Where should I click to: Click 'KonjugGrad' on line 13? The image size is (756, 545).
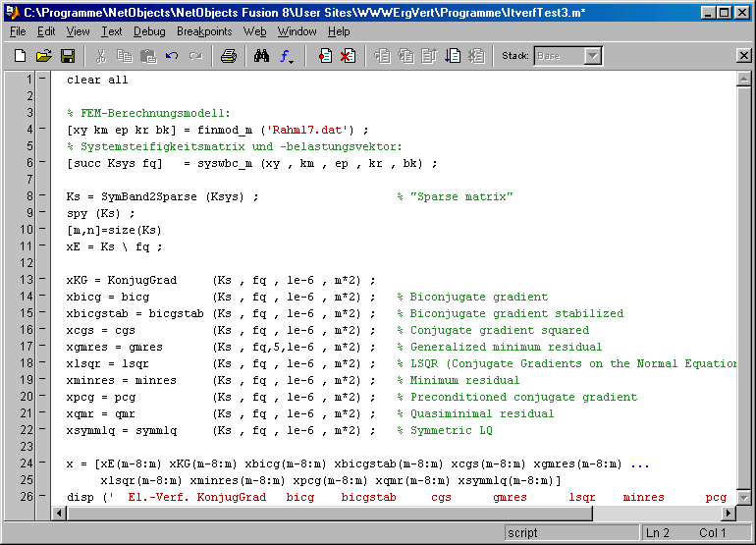(142, 280)
